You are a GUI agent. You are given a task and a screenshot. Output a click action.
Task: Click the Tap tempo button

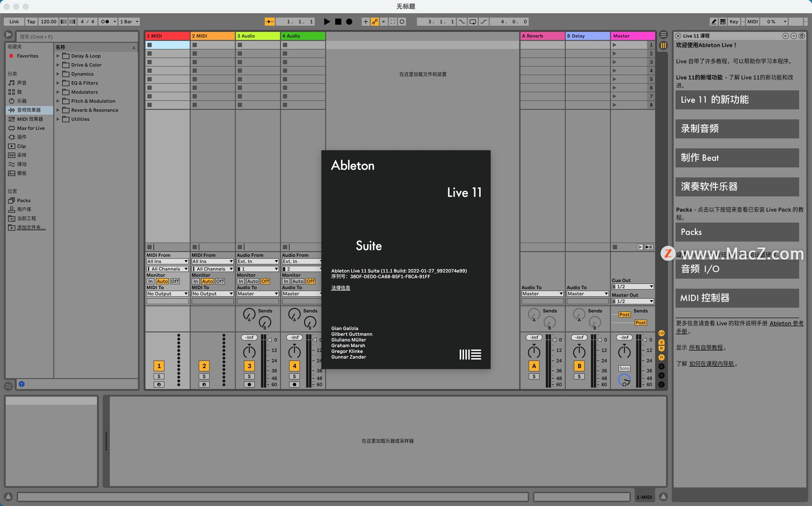click(x=31, y=22)
